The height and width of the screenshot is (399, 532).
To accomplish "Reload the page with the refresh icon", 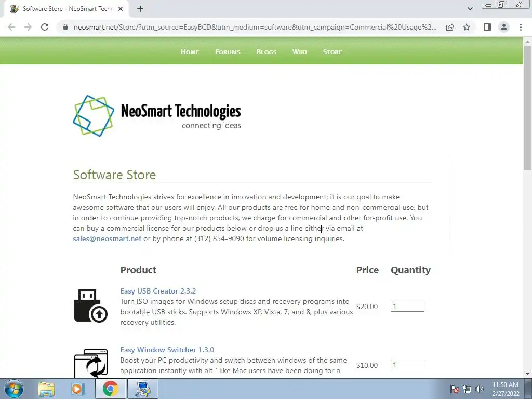I will pyautogui.click(x=45, y=27).
